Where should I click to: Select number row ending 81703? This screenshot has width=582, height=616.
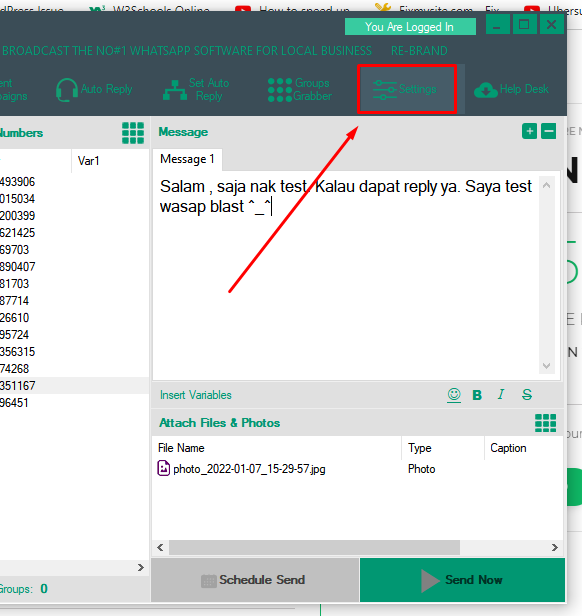pyautogui.click(x=74, y=284)
